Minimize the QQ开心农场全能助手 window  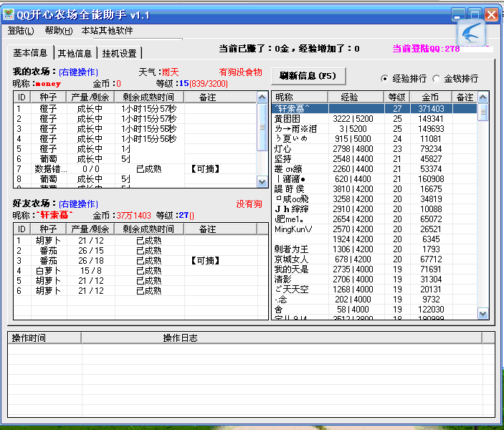coord(457,14)
